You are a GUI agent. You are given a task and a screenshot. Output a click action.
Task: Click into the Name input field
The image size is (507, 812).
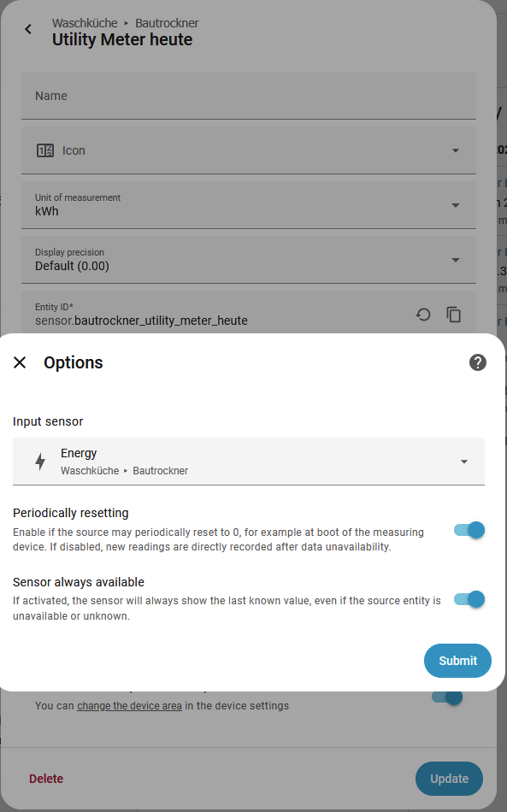(248, 95)
